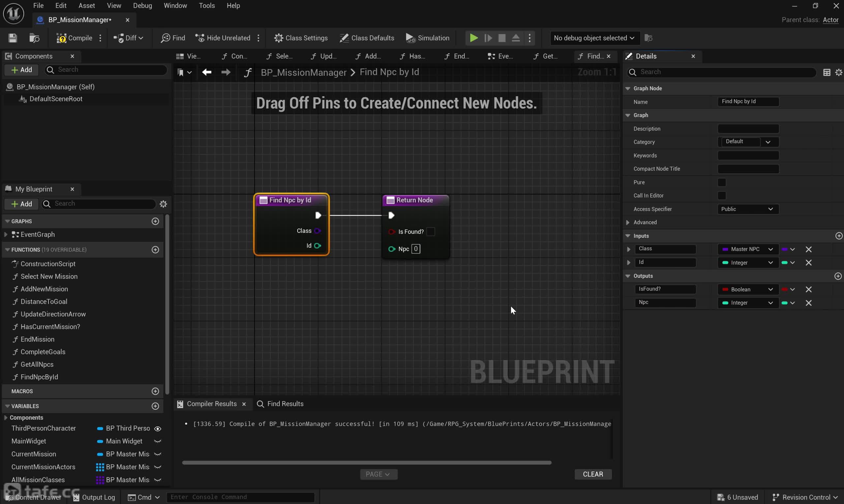Toggle ThirdPersonCharacter variable visibility eye
Screen dimensions: 844x504
158,429
